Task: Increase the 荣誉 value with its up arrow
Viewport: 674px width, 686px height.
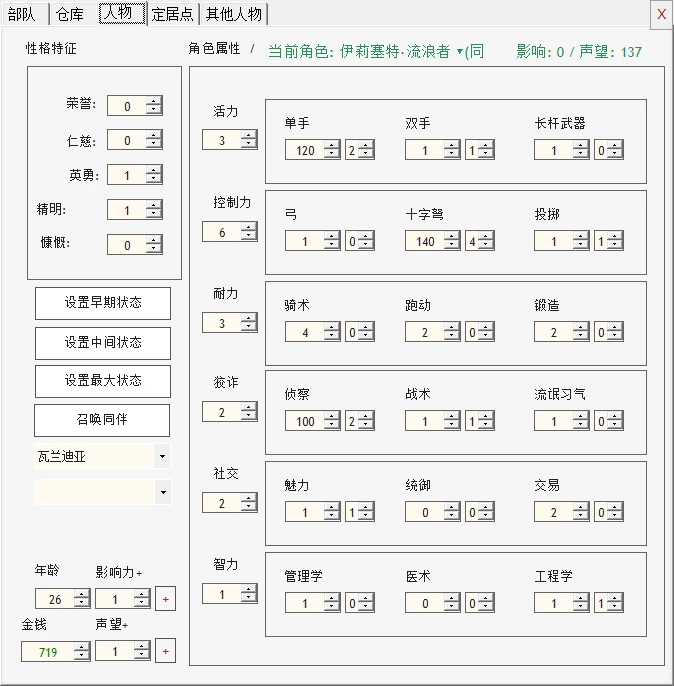Action: click(x=154, y=102)
